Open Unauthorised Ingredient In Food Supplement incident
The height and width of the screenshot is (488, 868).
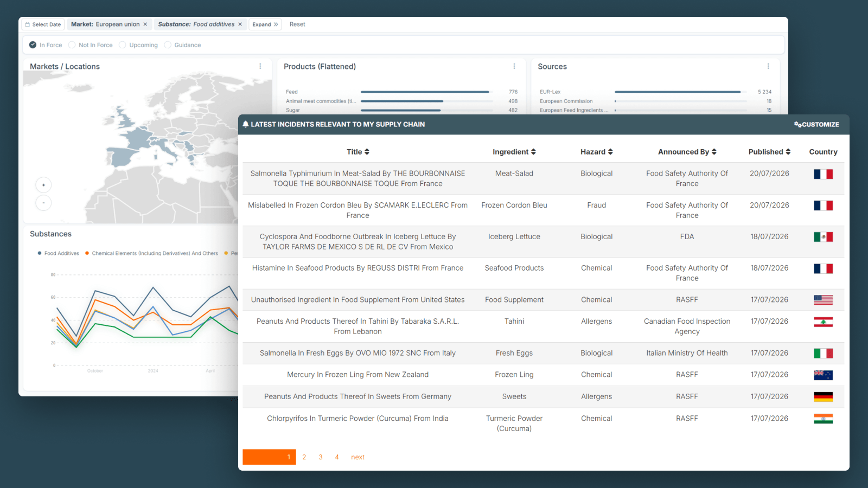pos(358,299)
